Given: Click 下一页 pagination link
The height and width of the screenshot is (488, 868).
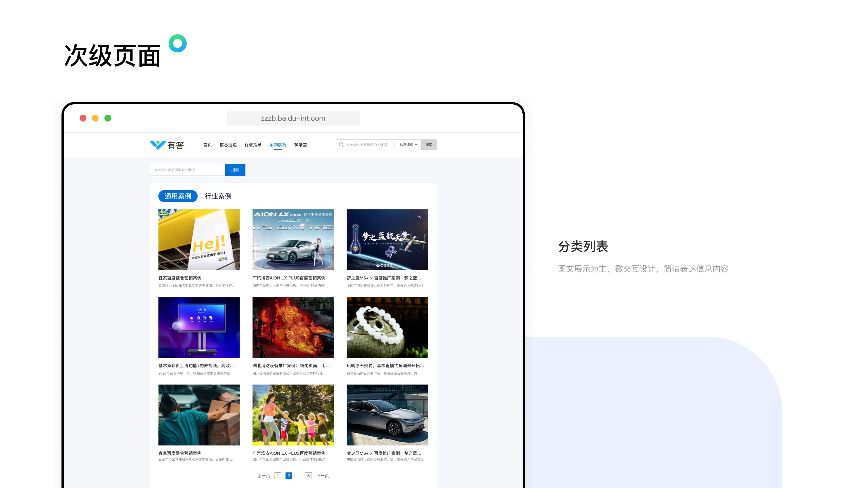Looking at the screenshot, I should (x=323, y=476).
